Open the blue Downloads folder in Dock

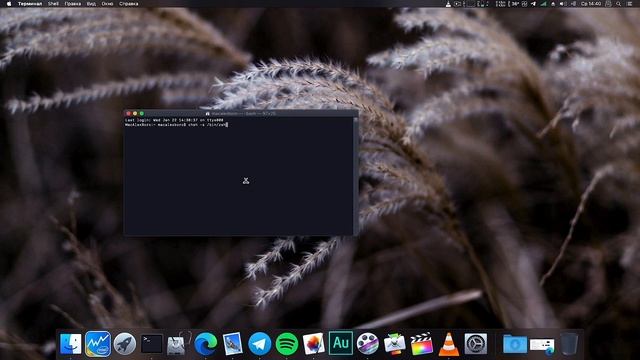pos(515,344)
